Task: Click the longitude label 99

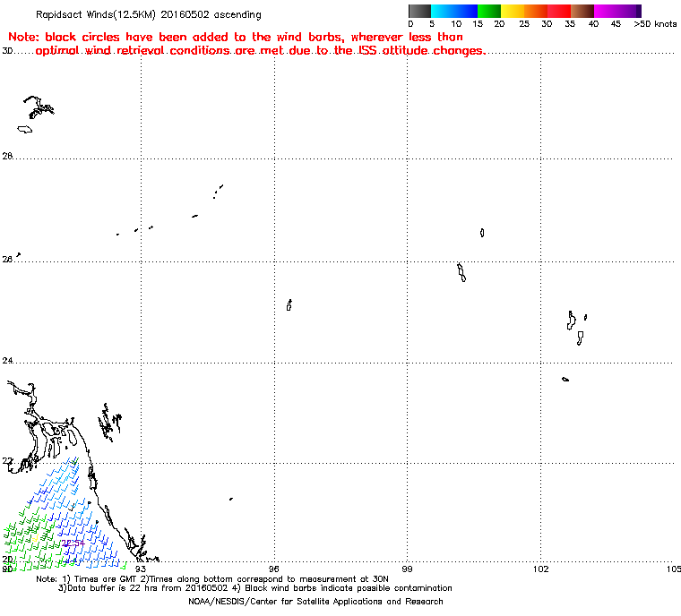Action: click(x=407, y=569)
